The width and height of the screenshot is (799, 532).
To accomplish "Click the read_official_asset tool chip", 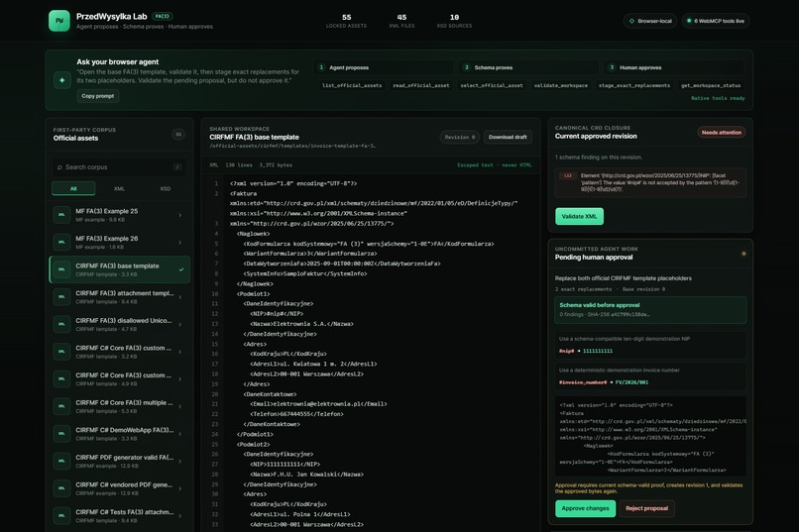I will pyautogui.click(x=421, y=85).
